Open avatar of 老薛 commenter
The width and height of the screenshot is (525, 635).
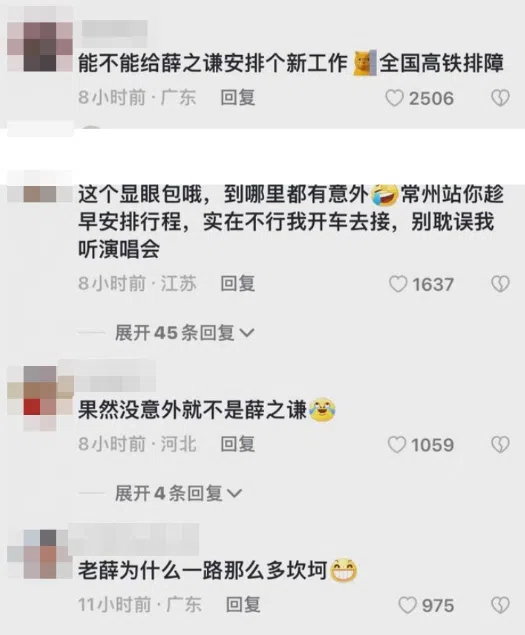point(40,554)
